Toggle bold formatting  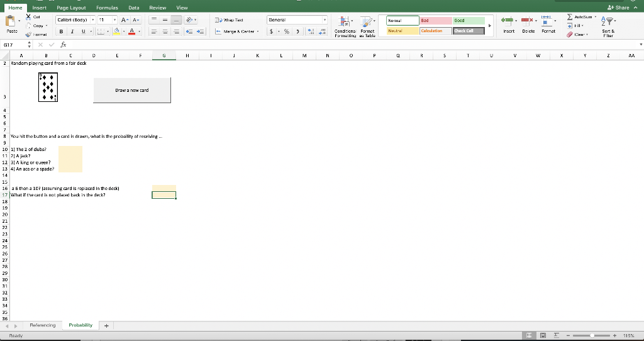[61, 31]
